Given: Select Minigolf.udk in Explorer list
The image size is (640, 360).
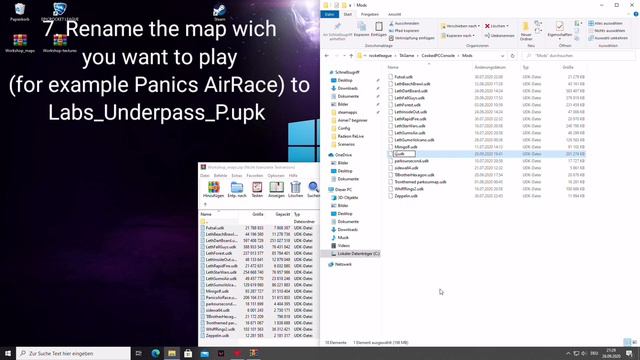Looking at the screenshot, I should [x=406, y=147].
